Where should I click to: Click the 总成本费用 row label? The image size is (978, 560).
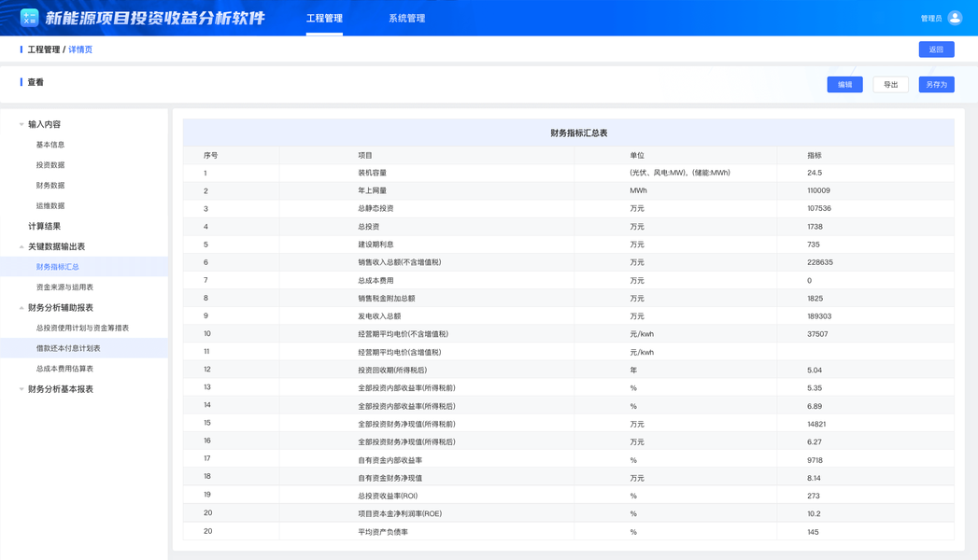pos(376,280)
